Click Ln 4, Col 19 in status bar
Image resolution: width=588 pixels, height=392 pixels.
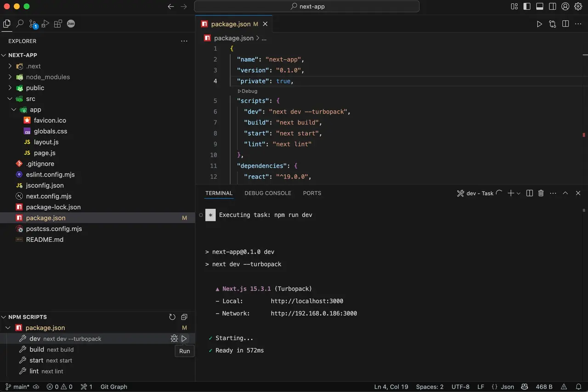tap(391, 387)
